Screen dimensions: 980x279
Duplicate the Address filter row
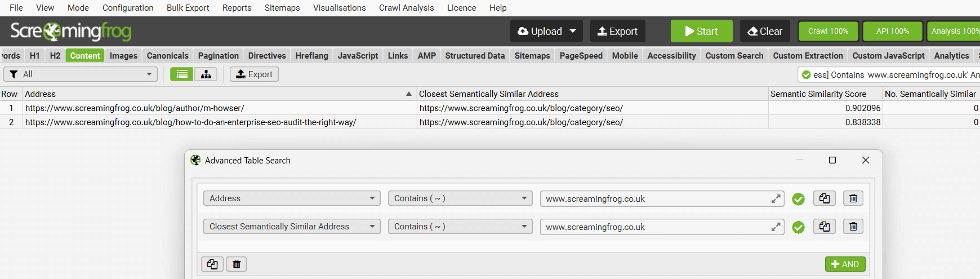coord(825,198)
